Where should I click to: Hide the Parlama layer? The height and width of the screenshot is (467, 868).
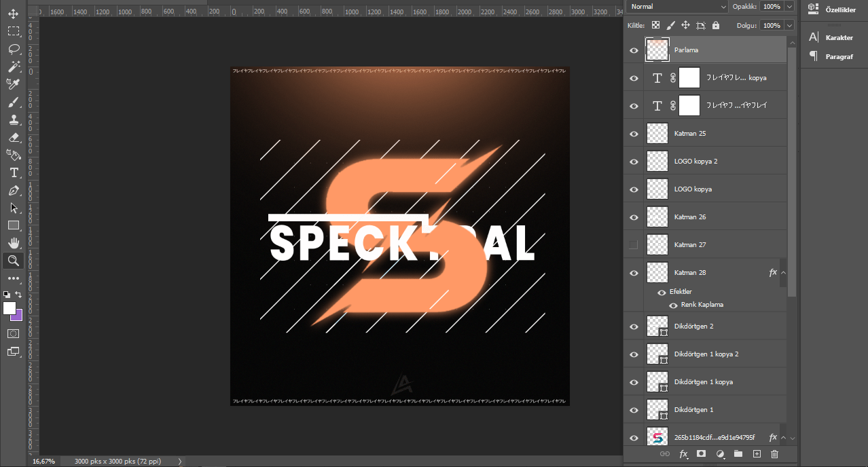pyautogui.click(x=634, y=50)
